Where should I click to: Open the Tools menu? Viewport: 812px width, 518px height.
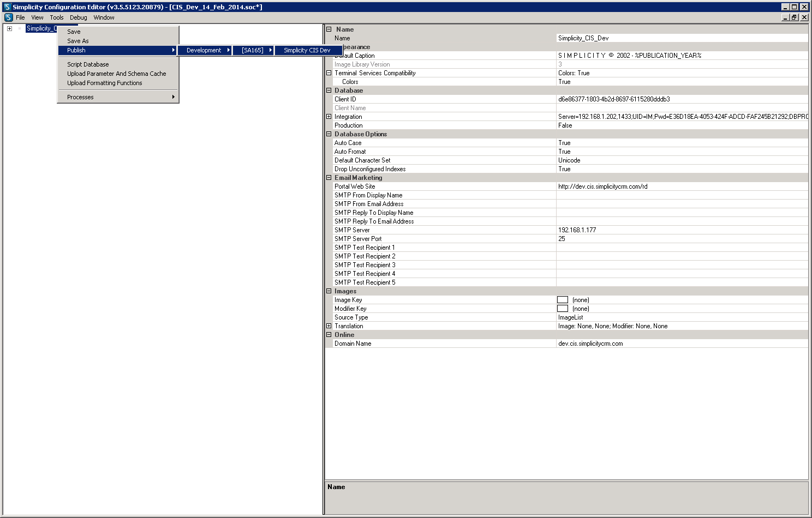pyautogui.click(x=57, y=17)
